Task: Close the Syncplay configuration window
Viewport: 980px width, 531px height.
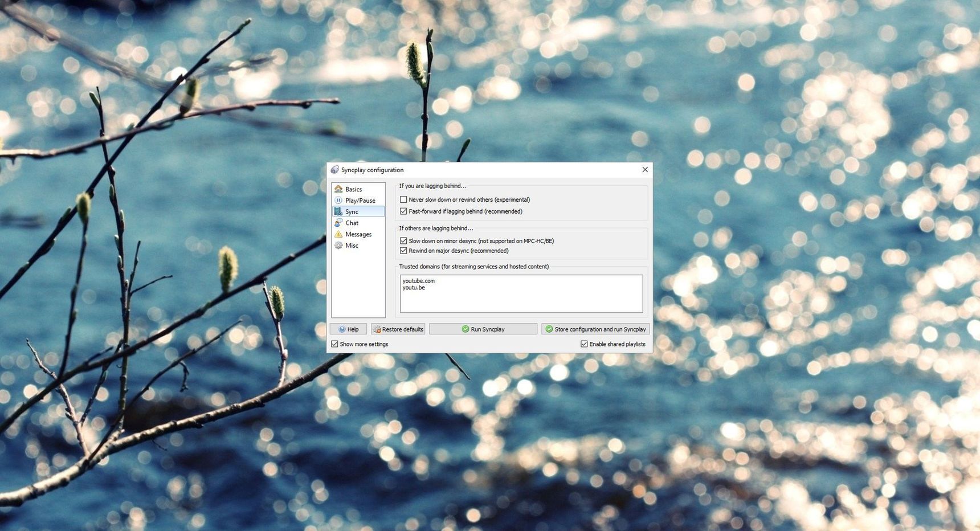Action: [x=645, y=170]
